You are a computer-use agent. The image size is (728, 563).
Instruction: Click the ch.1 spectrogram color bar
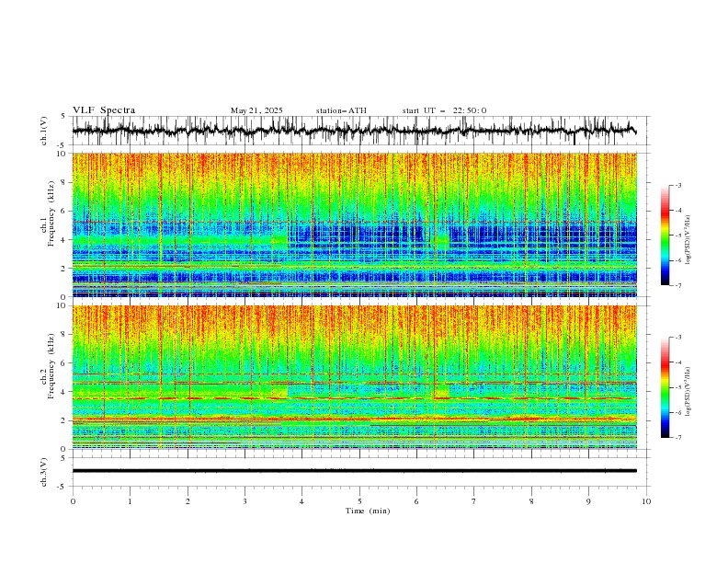coord(665,236)
